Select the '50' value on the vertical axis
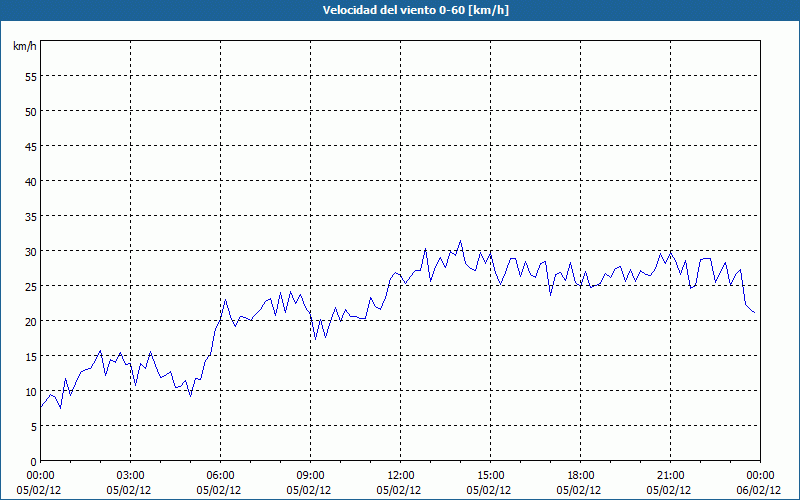This screenshot has width=800, height=500. [x=31, y=112]
